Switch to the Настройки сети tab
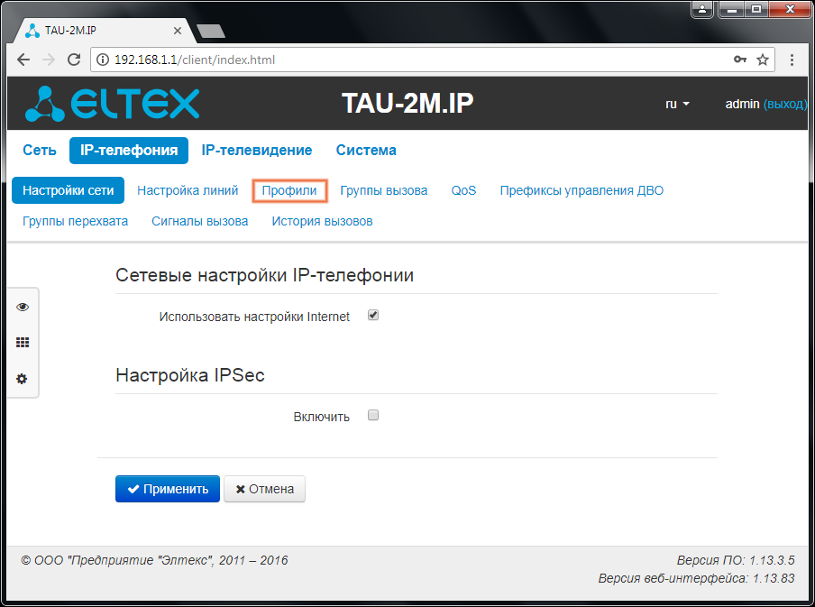Screen dimensions: 815x607 click(x=68, y=191)
